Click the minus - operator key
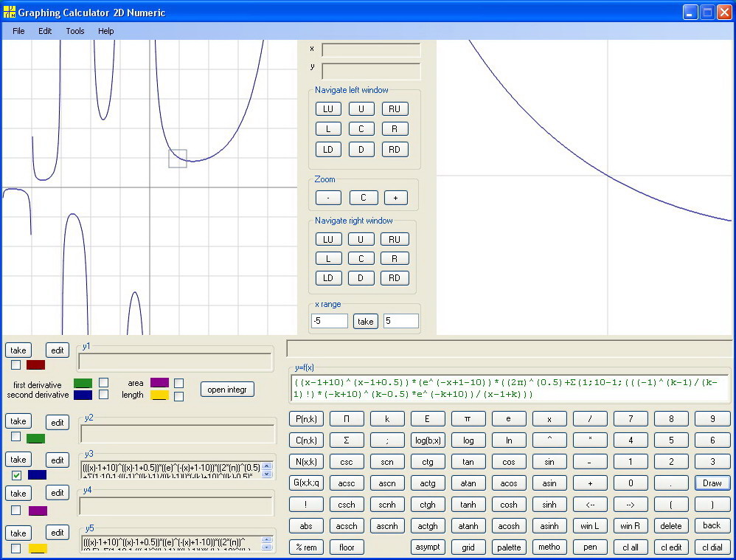736x560 pixels. [590, 462]
